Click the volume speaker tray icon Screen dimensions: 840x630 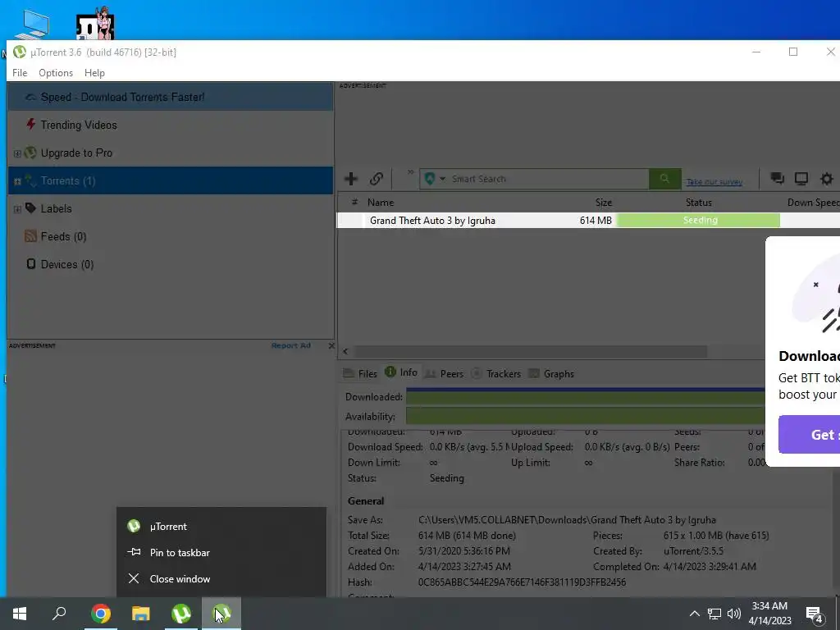point(734,614)
